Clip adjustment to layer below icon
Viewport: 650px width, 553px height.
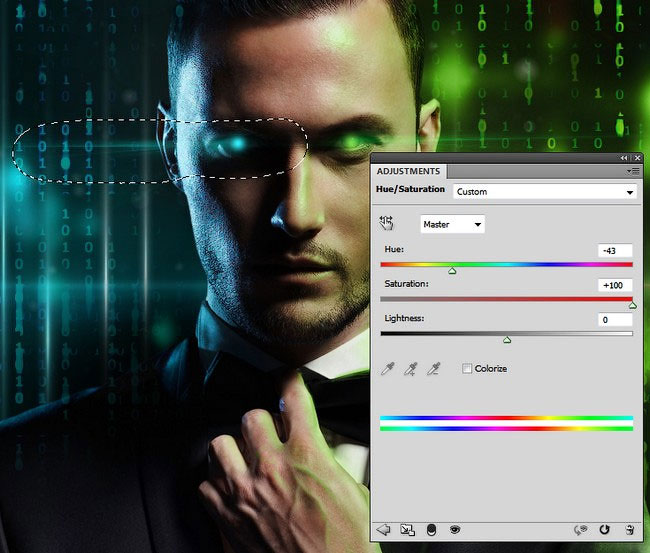click(x=431, y=530)
